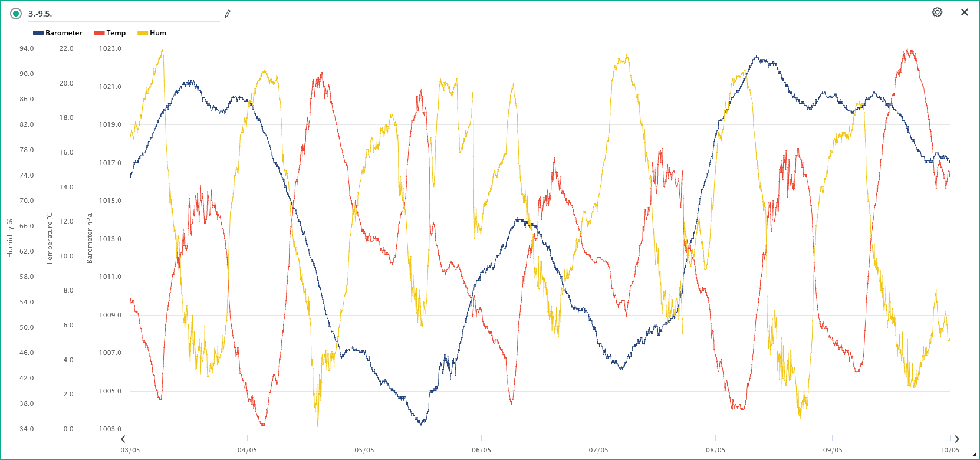
Task: Click the Barometer hPa axis title
Action: 90,238
